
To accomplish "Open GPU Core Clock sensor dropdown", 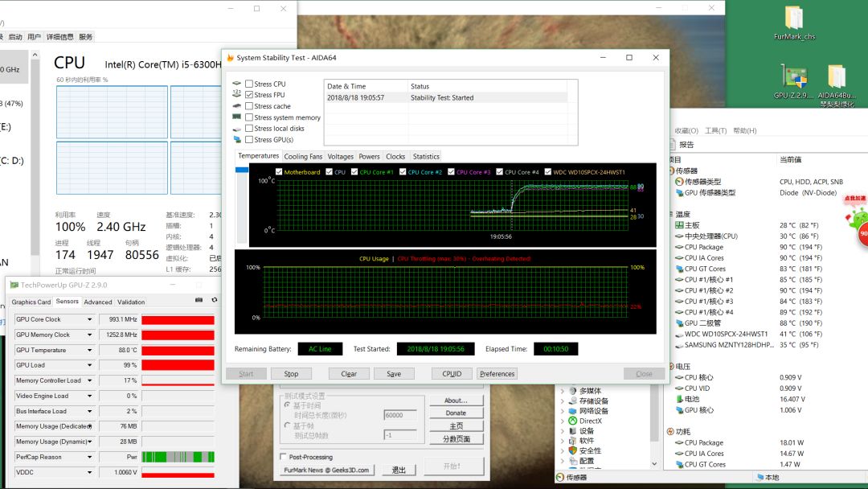I will [89, 319].
